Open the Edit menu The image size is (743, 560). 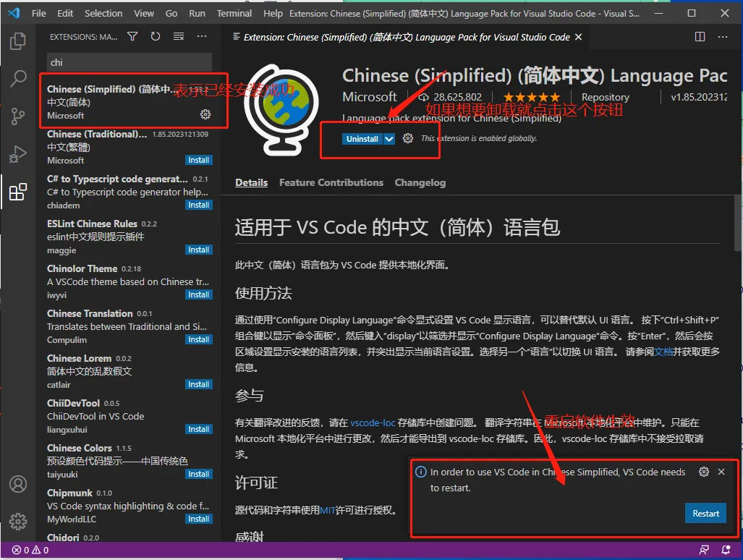coord(65,13)
